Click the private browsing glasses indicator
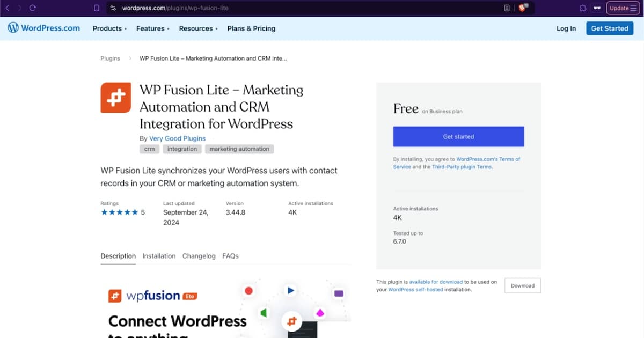This screenshot has width=644, height=338. [x=597, y=8]
